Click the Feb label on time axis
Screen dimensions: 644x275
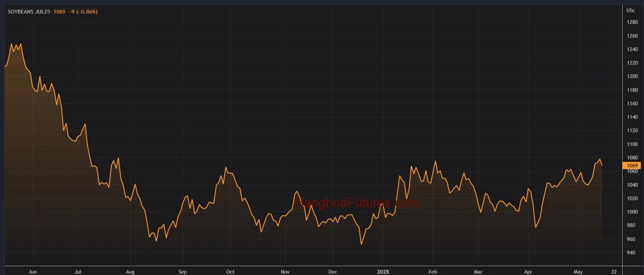point(433,272)
